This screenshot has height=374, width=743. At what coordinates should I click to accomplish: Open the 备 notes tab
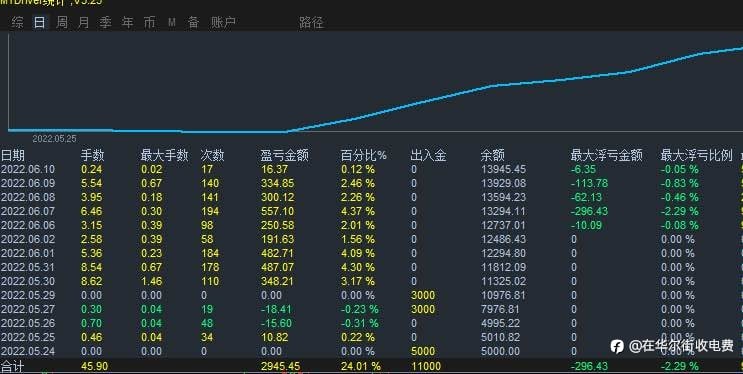click(x=193, y=22)
